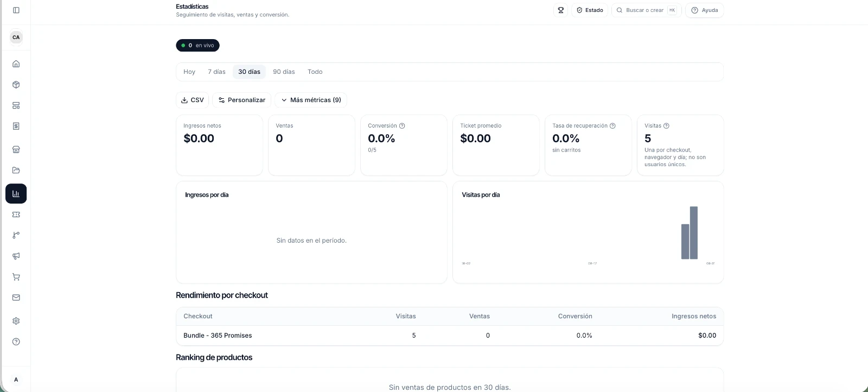This screenshot has height=392, width=868.
Task: Open the megaphone marketing icon in sidebar
Action: click(x=16, y=256)
